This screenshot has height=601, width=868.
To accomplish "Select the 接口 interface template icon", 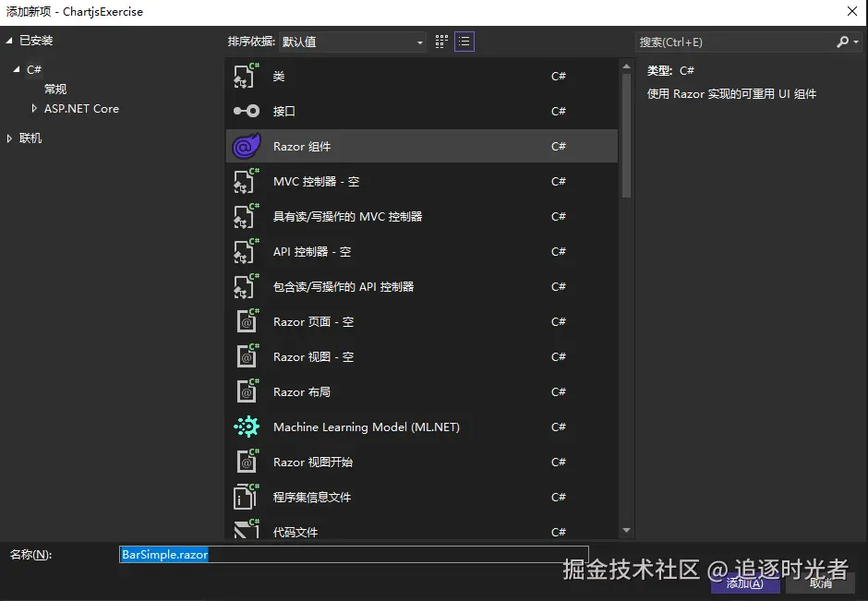I will click(247, 111).
